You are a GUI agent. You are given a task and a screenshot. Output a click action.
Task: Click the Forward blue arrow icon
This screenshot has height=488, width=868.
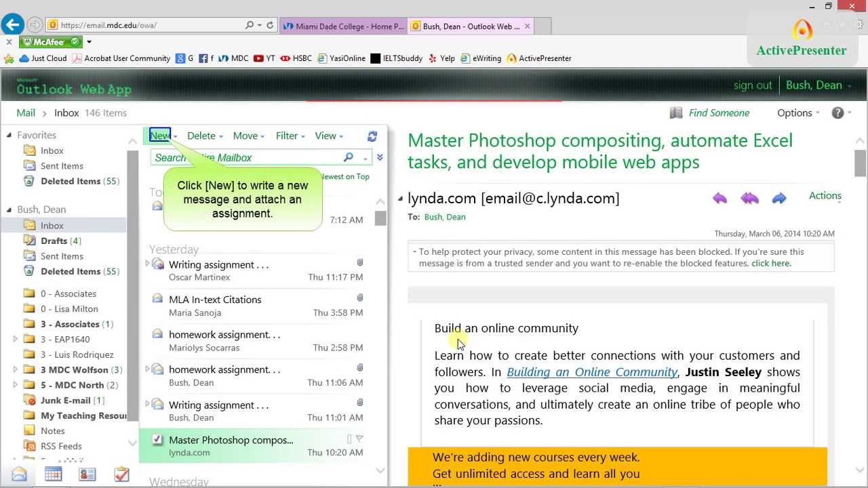(779, 198)
